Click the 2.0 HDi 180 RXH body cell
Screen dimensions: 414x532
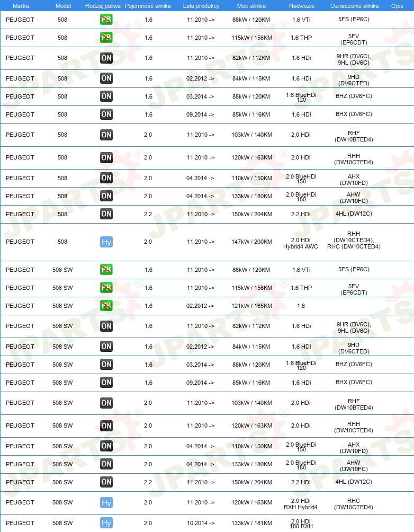pos(301,524)
